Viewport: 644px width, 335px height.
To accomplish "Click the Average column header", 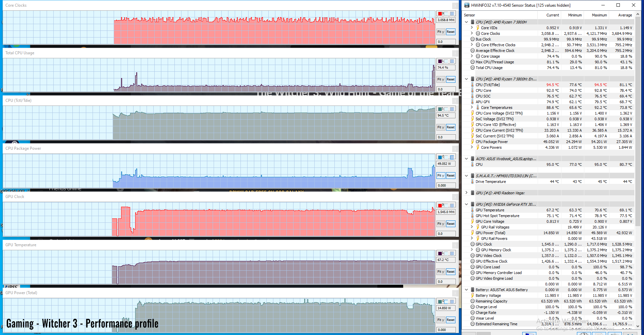I will pos(625,15).
